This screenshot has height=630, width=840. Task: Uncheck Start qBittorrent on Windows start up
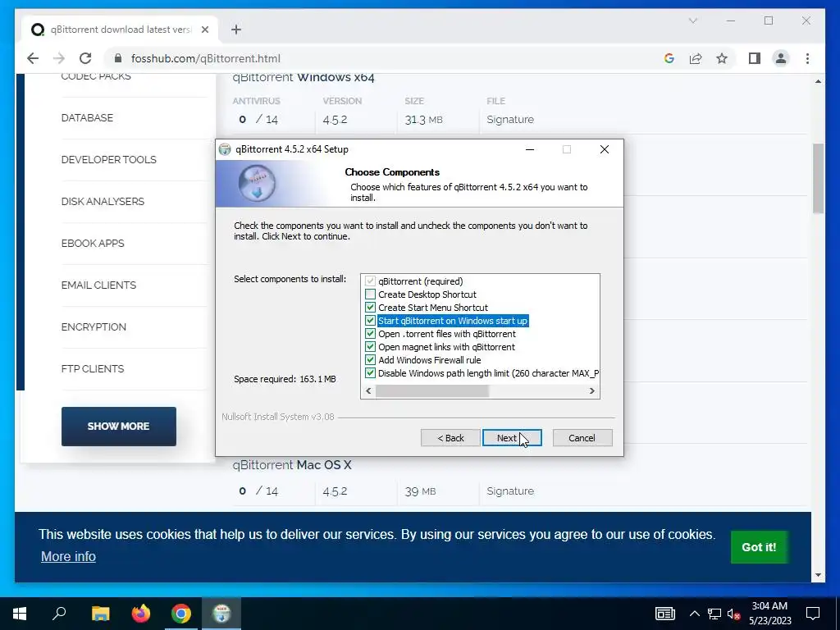coord(370,321)
